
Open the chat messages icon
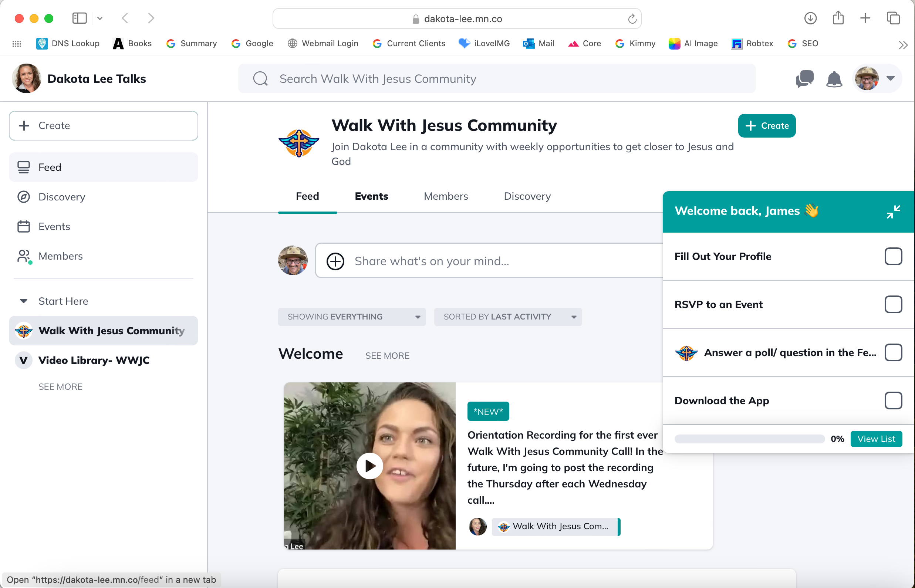(804, 79)
